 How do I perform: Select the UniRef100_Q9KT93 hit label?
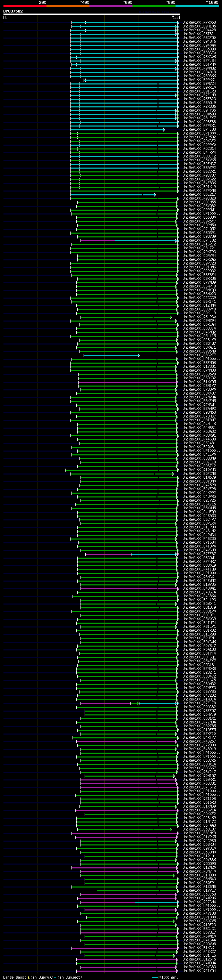199,252
